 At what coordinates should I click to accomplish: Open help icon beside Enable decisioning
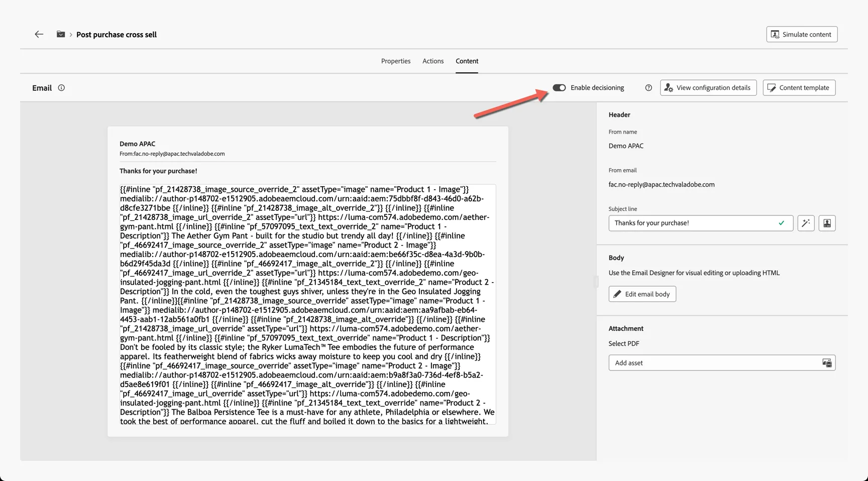pos(648,88)
